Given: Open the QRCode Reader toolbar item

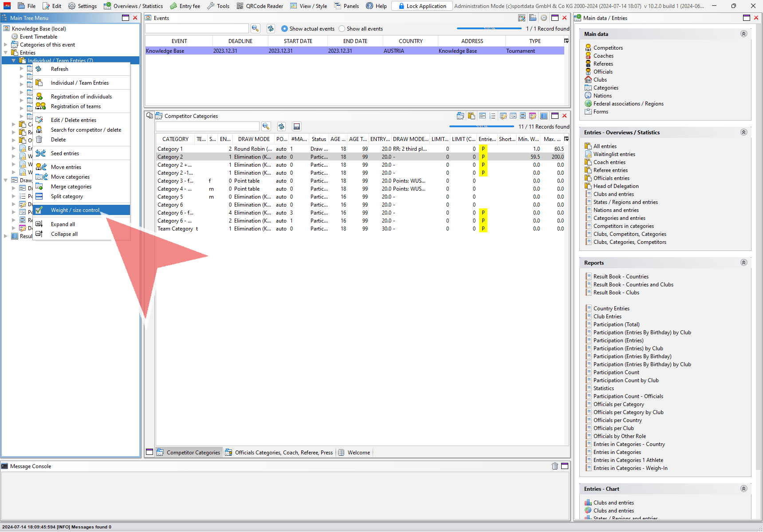Looking at the screenshot, I should pyautogui.click(x=260, y=6).
